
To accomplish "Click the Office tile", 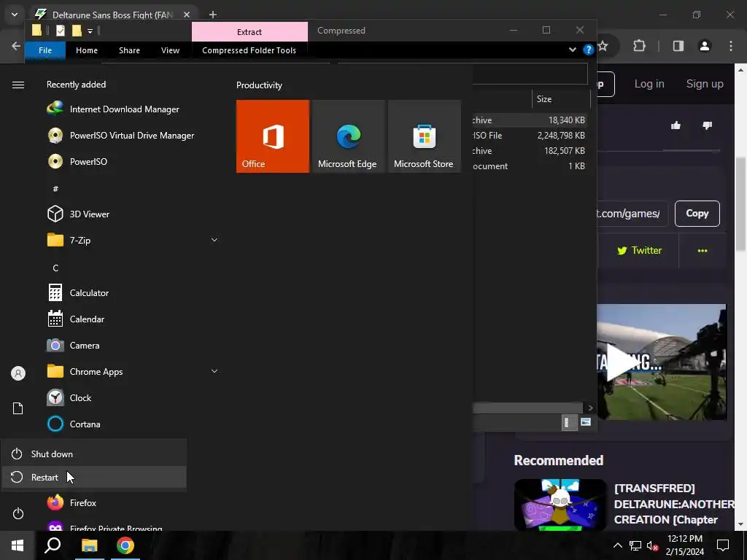I will [x=273, y=136].
